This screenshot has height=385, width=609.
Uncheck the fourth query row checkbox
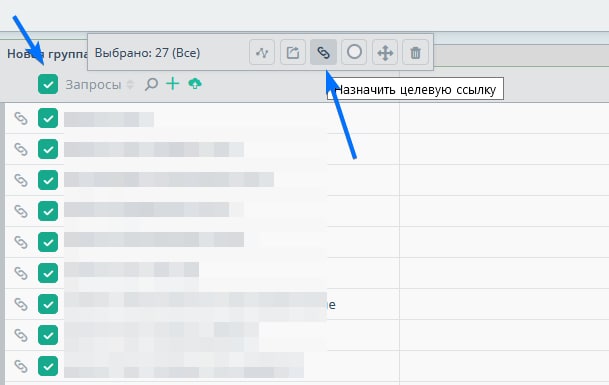click(48, 211)
